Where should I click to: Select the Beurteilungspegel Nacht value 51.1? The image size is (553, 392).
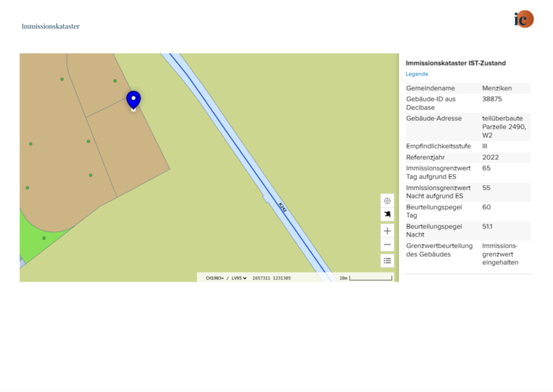(x=487, y=227)
